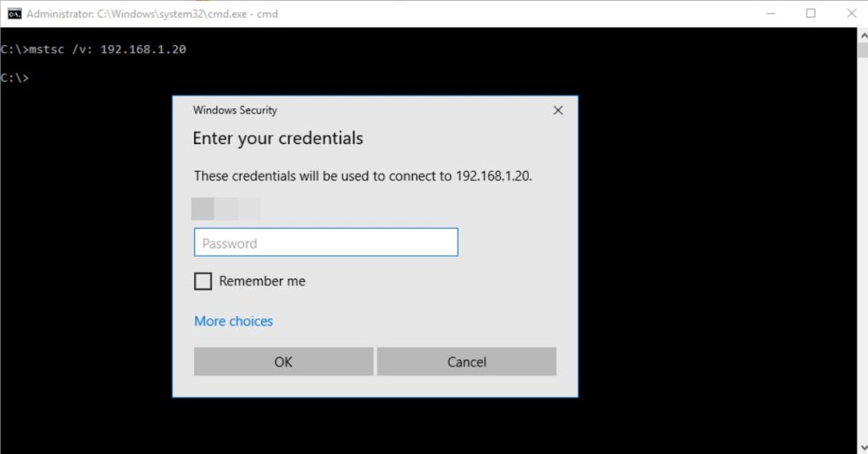Click the Enter your credentials heading

pyautogui.click(x=277, y=138)
